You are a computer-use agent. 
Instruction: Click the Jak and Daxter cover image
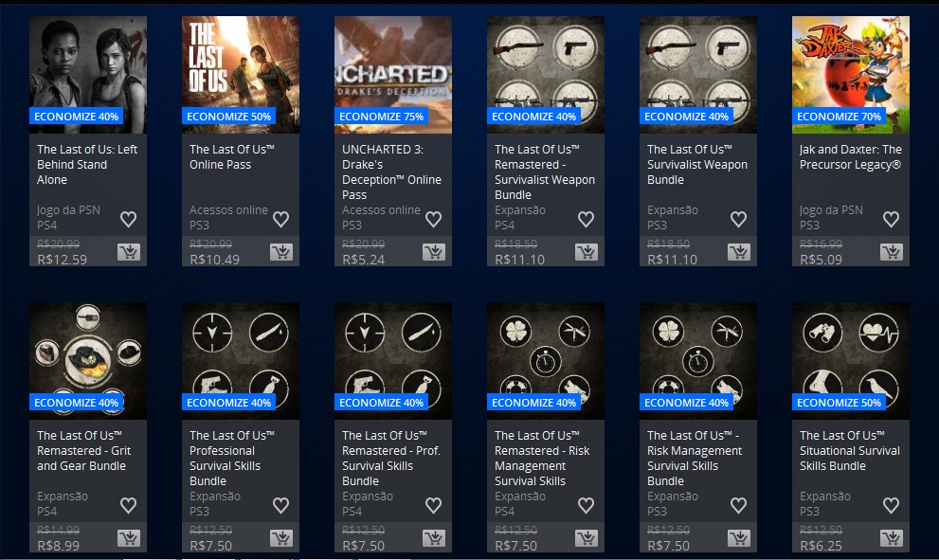pos(850,74)
